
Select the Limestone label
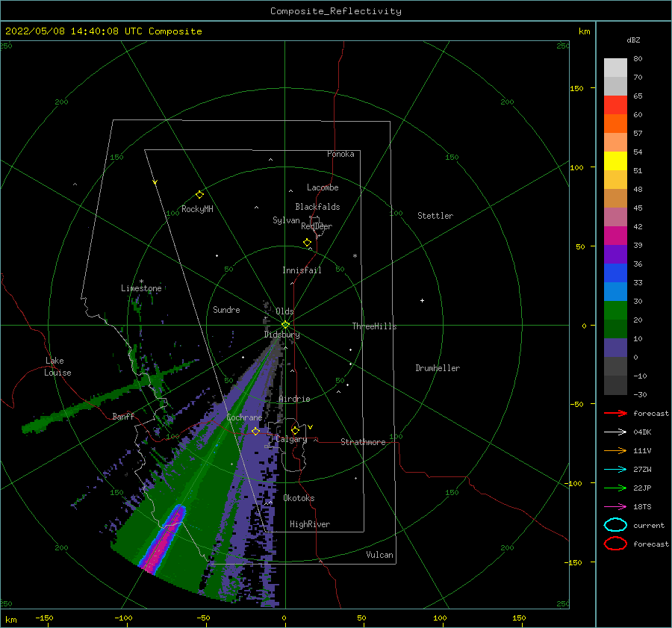pos(141,288)
